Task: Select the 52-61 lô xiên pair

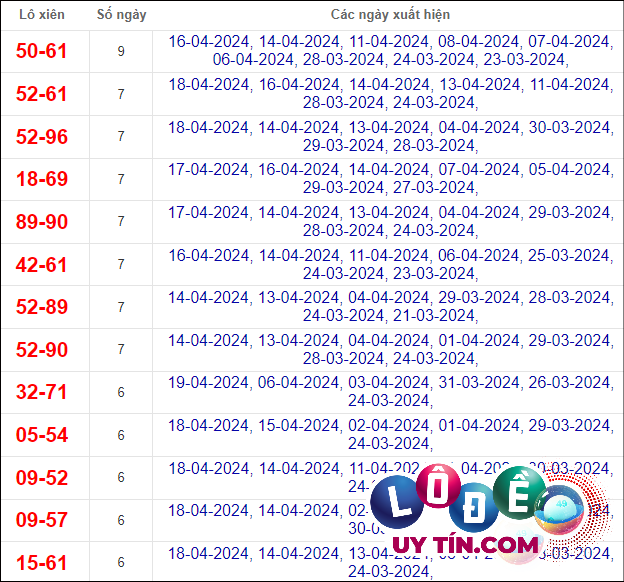Action: (x=41, y=94)
